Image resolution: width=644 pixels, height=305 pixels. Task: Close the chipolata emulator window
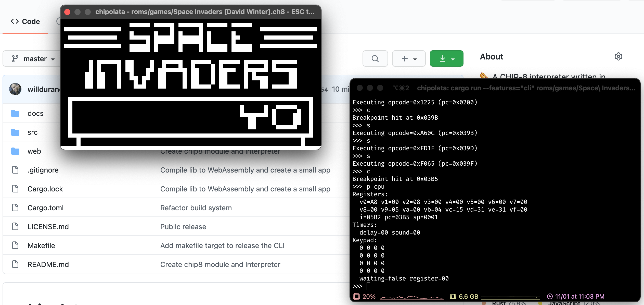[x=67, y=12]
